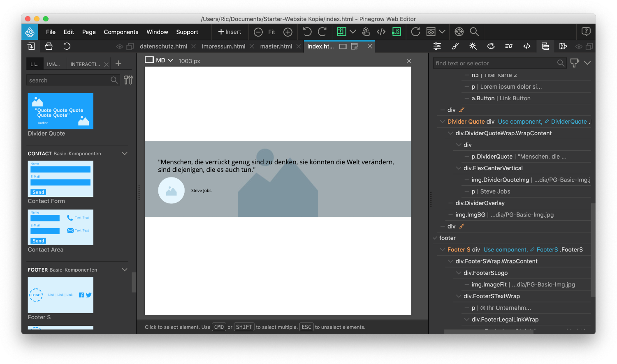Open the CSS variables panel icon
Viewport: 617px width, 364px height.
[509, 46]
